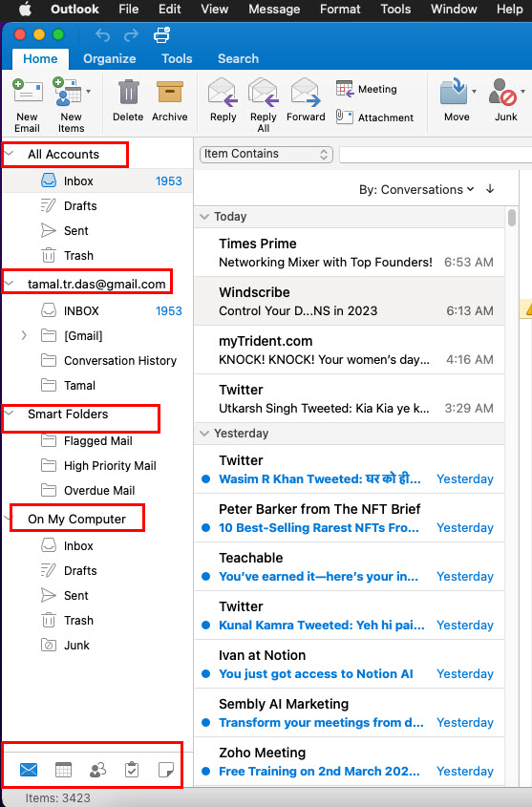This screenshot has width=532, height=807.
Task: Switch to the People contacts view
Action: (x=97, y=770)
